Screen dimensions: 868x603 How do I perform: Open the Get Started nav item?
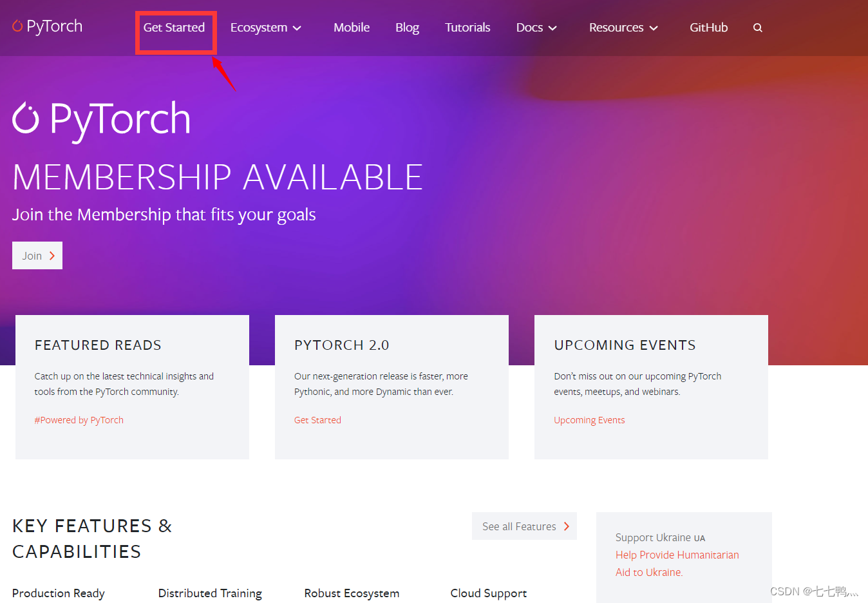coord(174,28)
